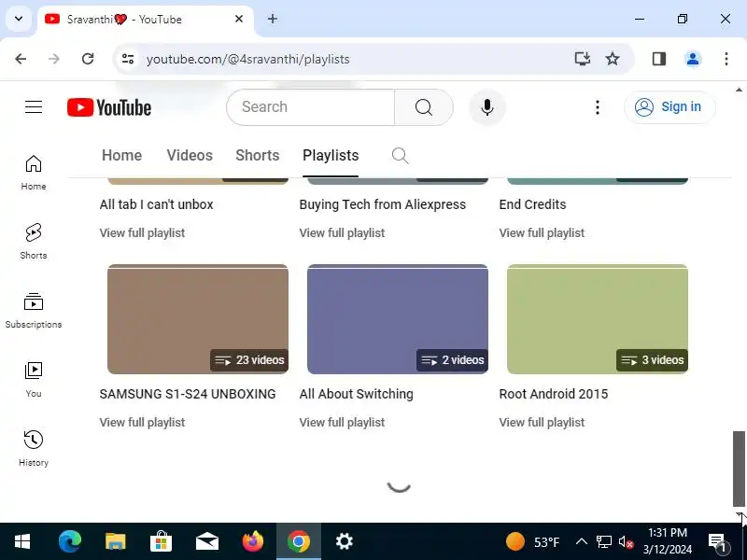Launch Microsoft Edge from taskbar
Screen dimensions: 747x560
click(x=69, y=541)
